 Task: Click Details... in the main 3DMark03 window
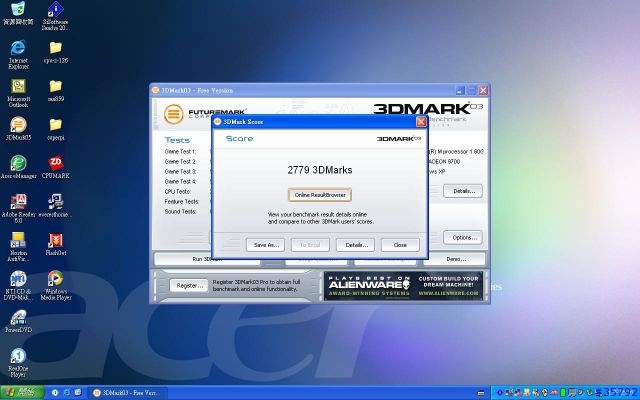(462, 191)
